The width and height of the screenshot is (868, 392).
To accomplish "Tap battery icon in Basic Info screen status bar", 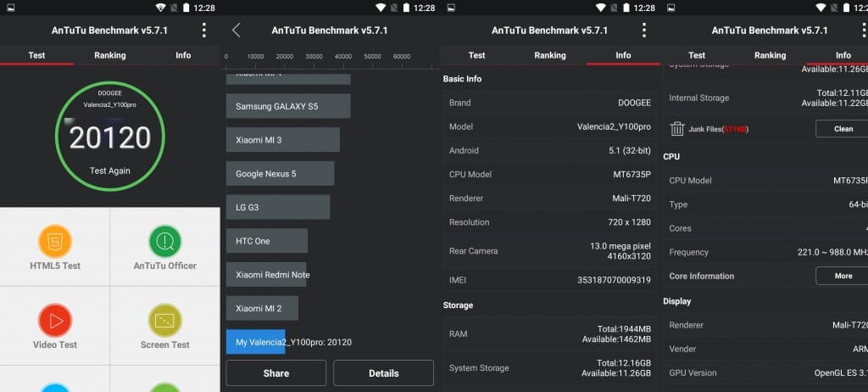I will click(x=626, y=7).
